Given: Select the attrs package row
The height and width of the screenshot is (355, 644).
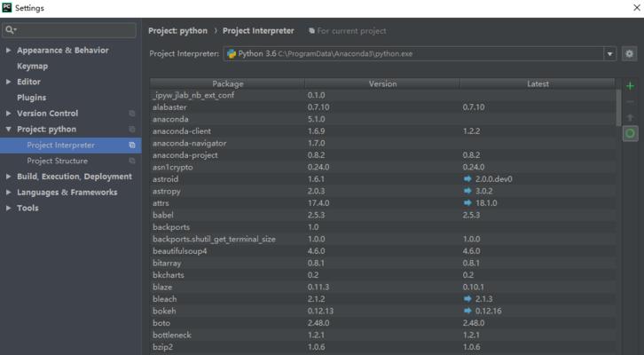Looking at the screenshot, I should (x=383, y=203).
